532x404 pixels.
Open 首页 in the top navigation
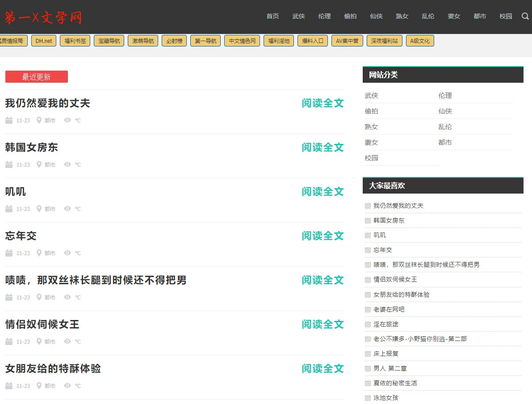(x=272, y=16)
